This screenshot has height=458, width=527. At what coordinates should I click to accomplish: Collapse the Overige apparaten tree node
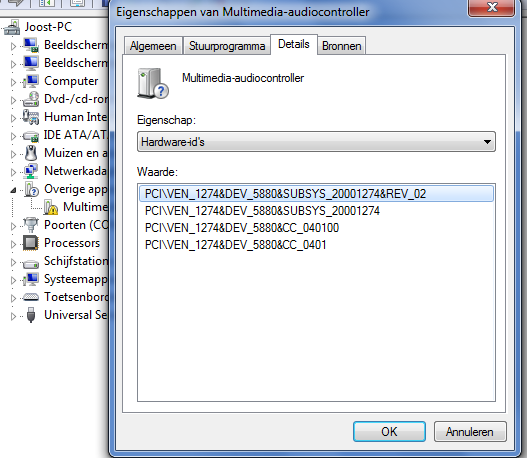pos(13,190)
